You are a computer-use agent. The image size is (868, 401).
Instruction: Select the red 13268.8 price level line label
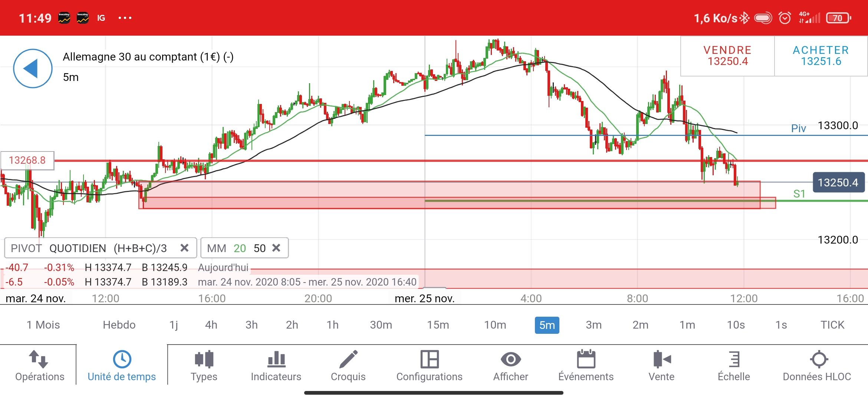[27, 160]
